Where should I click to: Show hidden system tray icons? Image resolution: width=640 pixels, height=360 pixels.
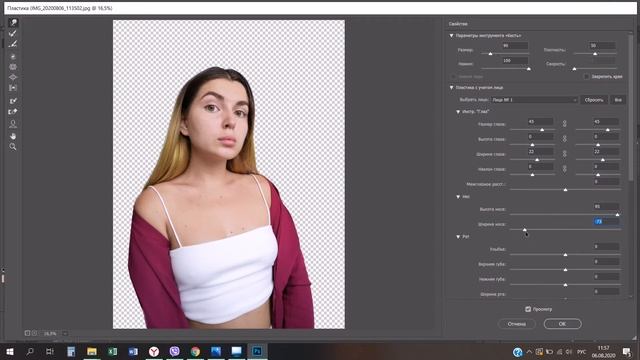(x=529, y=352)
